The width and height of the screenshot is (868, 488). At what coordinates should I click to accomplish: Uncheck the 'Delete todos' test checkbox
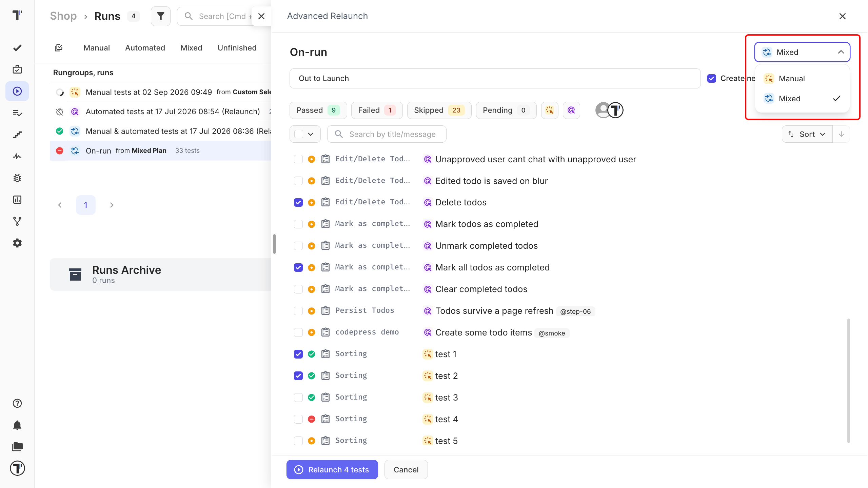pos(298,203)
